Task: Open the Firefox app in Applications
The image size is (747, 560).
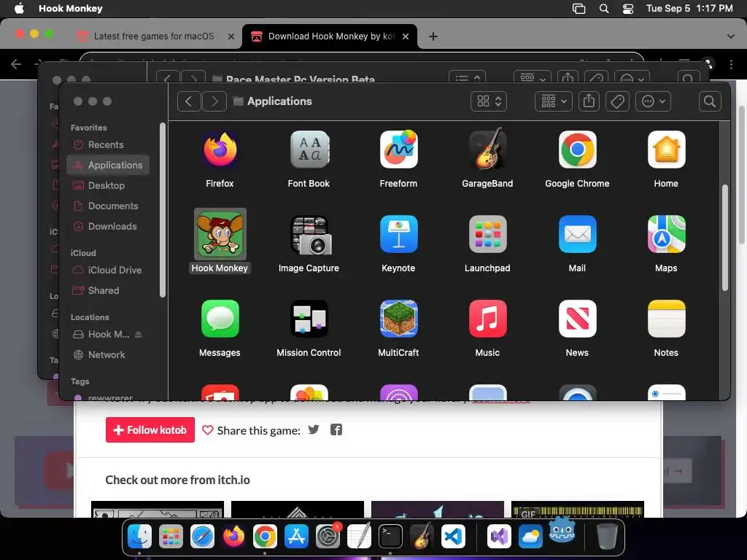Action: click(x=220, y=149)
